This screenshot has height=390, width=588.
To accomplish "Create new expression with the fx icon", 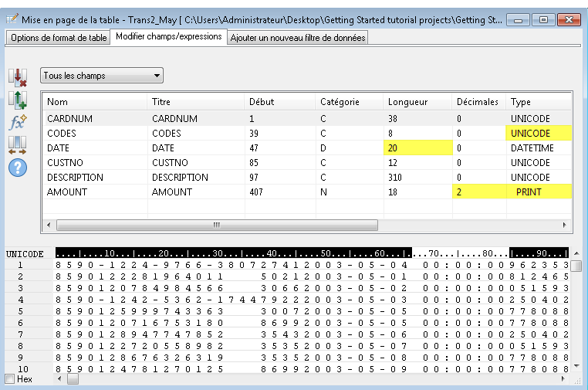I will pos(17,122).
